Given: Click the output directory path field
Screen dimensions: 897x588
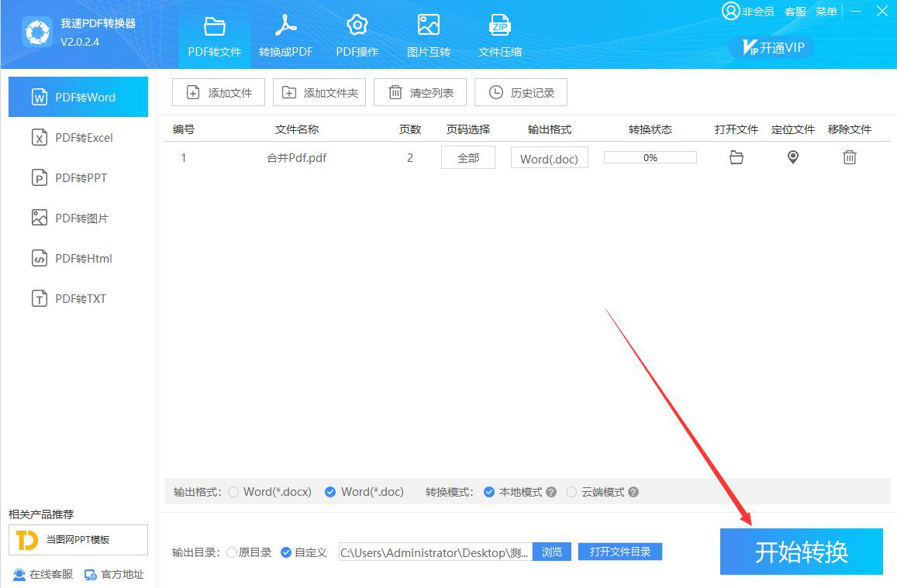Looking at the screenshot, I should point(435,552).
